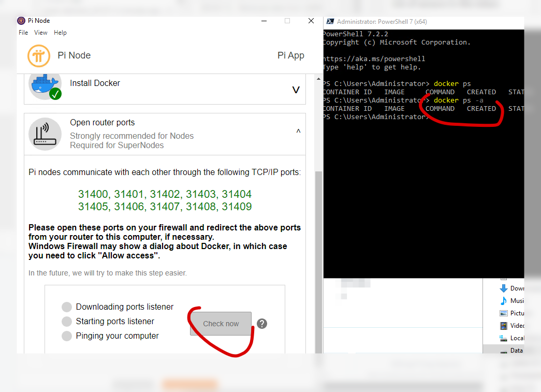The image size is (541, 392).
Task: Select the Pinging your computer status circle
Action: [67, 336]
